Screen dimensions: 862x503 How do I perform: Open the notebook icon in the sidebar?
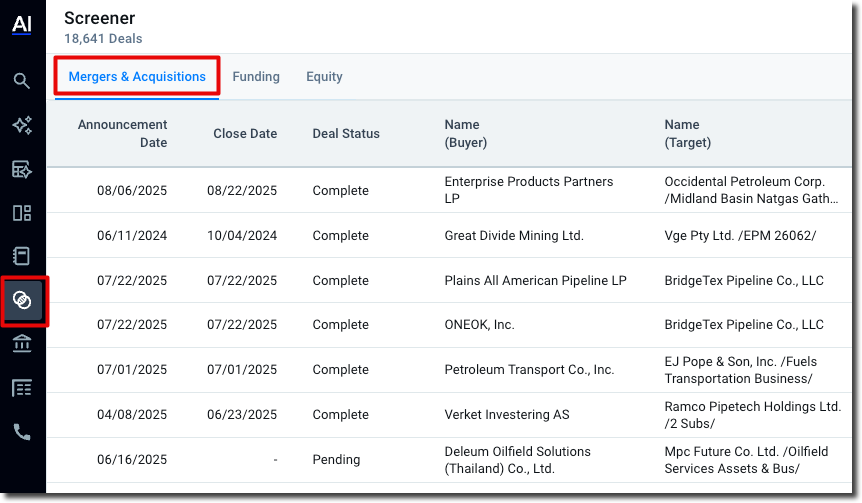(x=22, y=256)
